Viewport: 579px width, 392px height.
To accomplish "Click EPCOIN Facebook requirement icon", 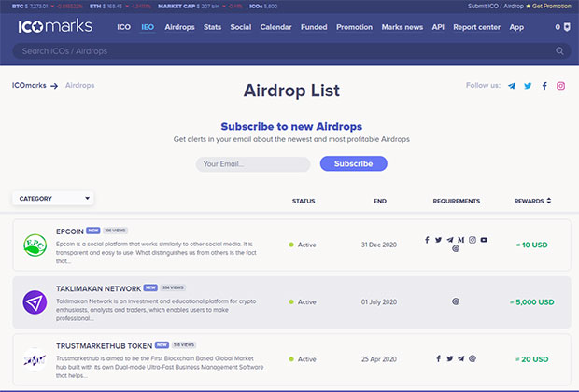I will pos(427,240).
